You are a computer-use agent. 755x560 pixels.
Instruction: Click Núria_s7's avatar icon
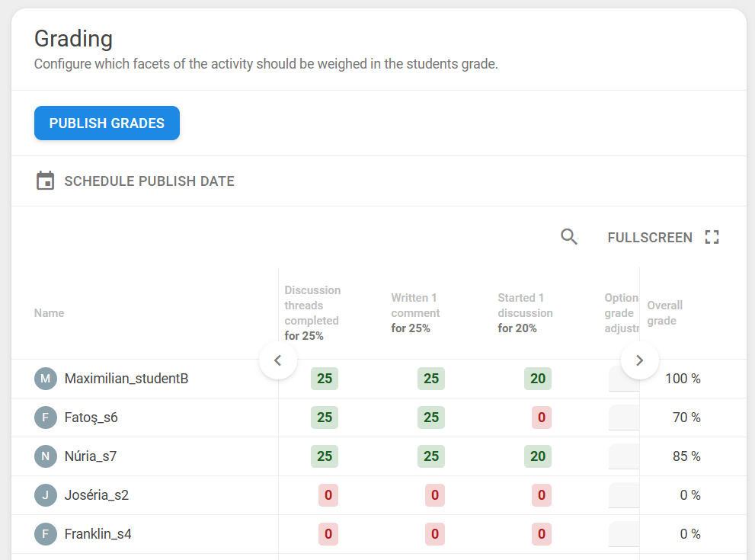pyautogui.click(x=46, y=456)
